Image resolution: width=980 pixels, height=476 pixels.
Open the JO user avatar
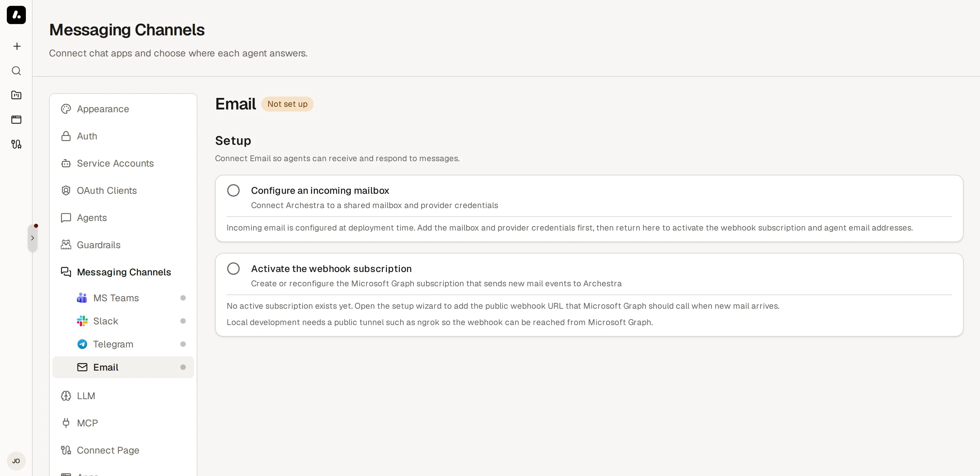click(16, 461)
